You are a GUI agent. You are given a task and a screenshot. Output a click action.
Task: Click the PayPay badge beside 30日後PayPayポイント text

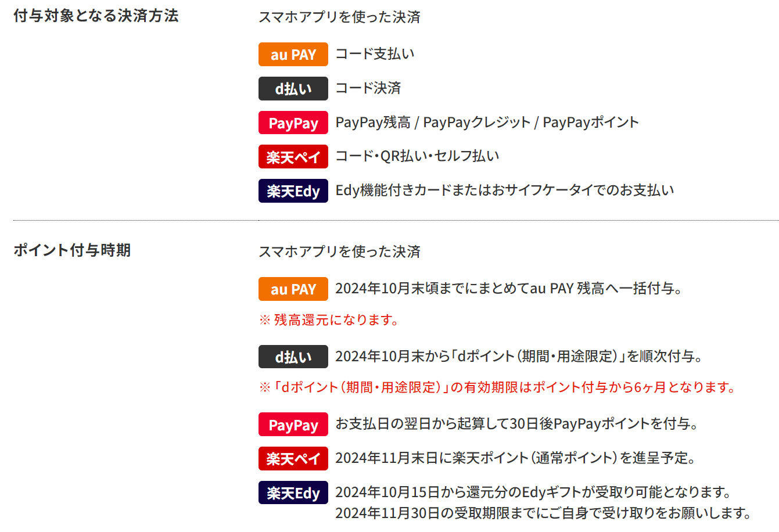[293, 425]
